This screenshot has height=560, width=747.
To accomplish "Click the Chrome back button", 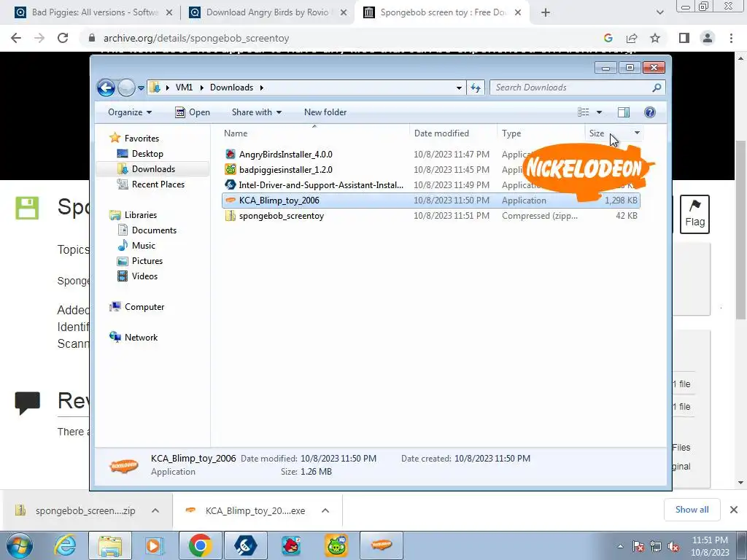I will 16,38.
